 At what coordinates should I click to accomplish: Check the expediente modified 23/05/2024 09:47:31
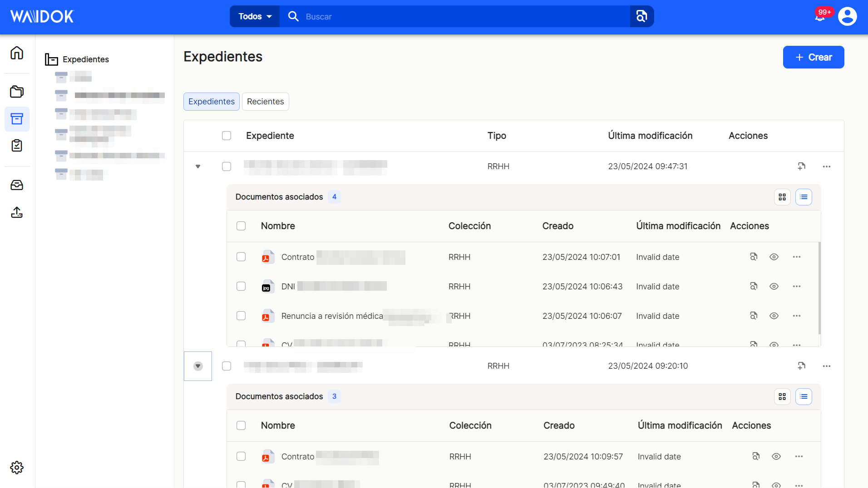click(x=227, y=166)
